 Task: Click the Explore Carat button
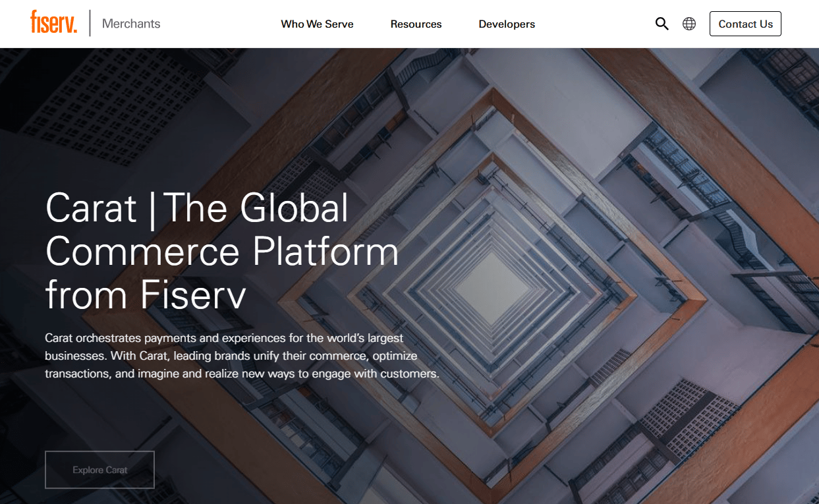click(99, 470)
